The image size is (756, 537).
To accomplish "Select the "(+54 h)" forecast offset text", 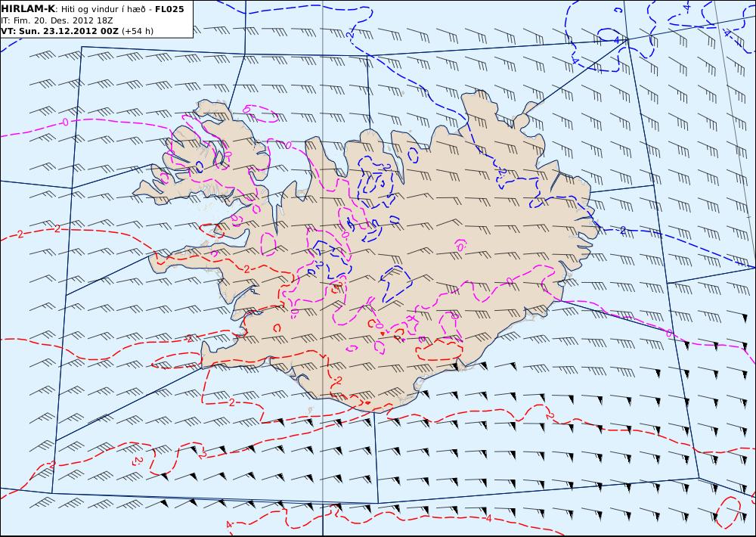I will point(138,31).
